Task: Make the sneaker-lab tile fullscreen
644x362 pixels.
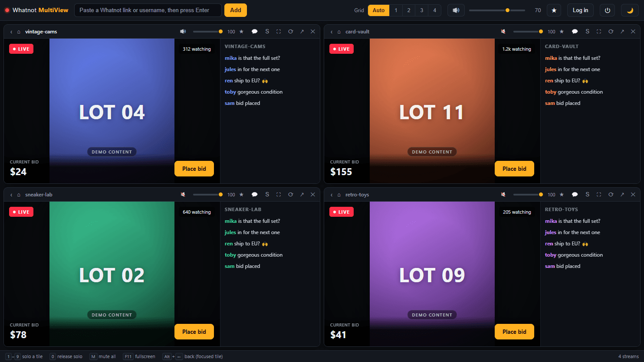Action: [279, 195]
